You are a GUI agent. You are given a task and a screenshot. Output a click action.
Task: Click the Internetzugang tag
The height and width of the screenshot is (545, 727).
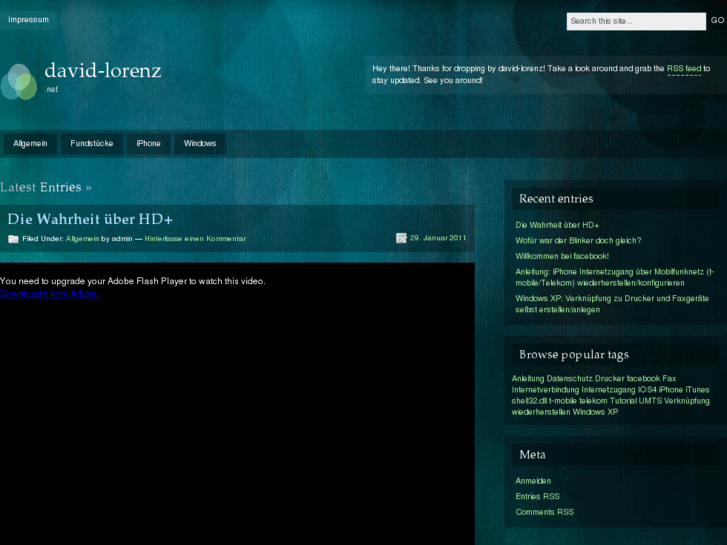pyautogui.click(x=608, y=390)
